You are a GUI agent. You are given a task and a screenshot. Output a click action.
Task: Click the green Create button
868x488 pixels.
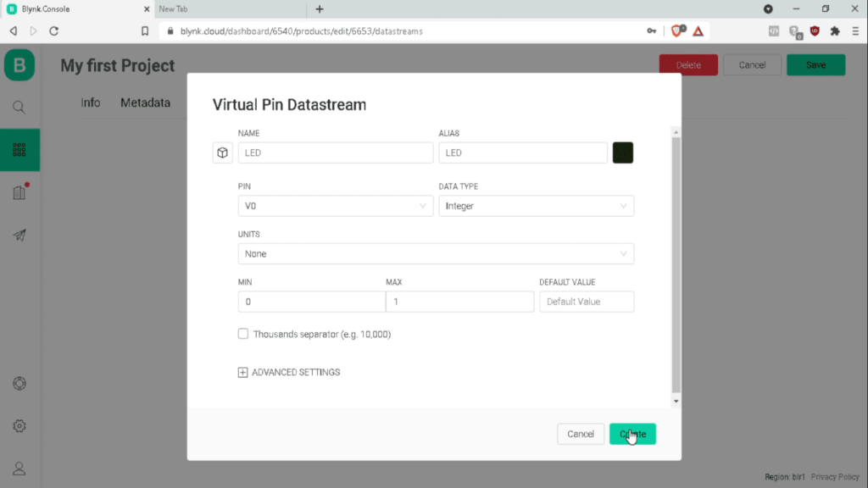[632, 434]
